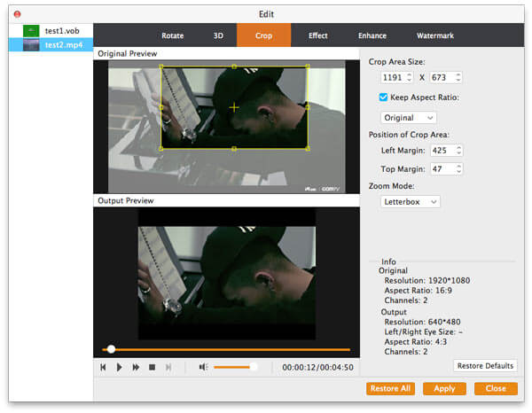Switch to the 3D tab

click(x=218, y=35)
